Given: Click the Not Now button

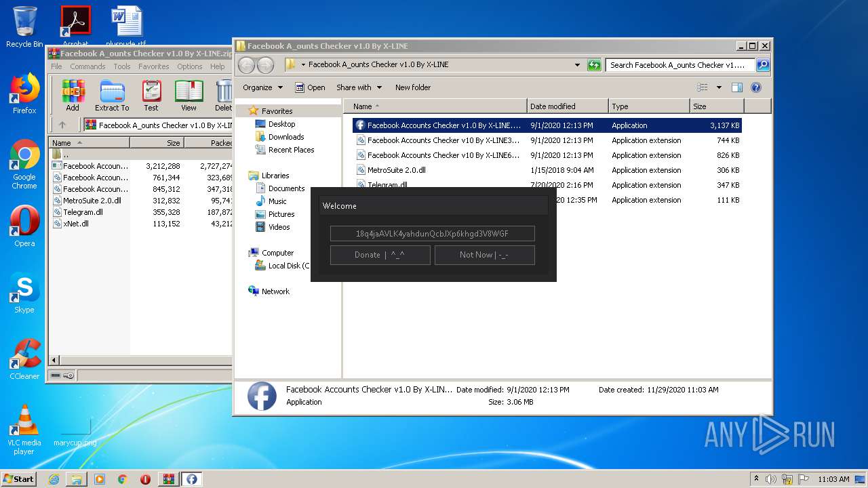Looking at the screenshot, I should coord(484,255).
